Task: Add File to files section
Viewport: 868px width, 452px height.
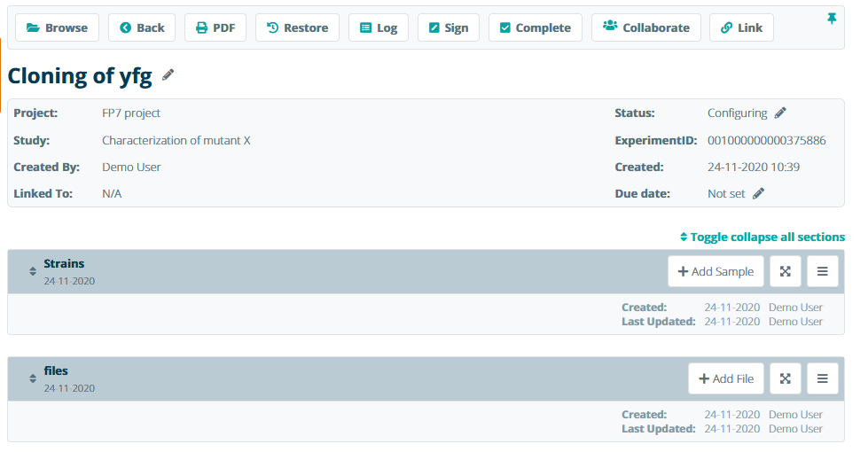Action: (x=726, y=378)
